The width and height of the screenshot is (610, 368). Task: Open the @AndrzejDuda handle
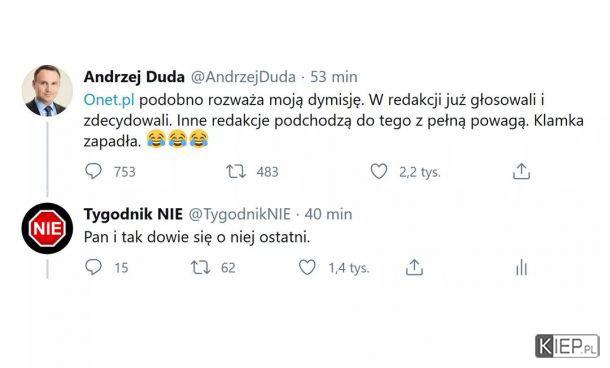[243, 77]
